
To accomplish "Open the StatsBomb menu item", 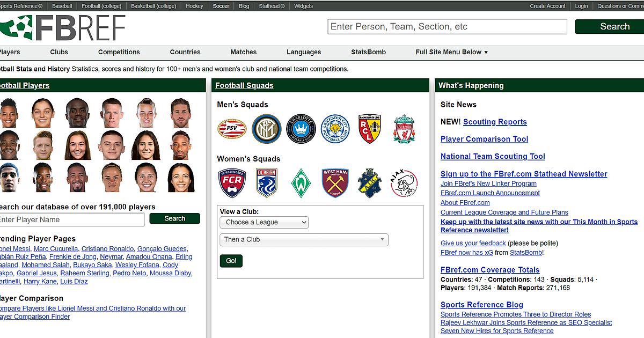I will [369, 52].
